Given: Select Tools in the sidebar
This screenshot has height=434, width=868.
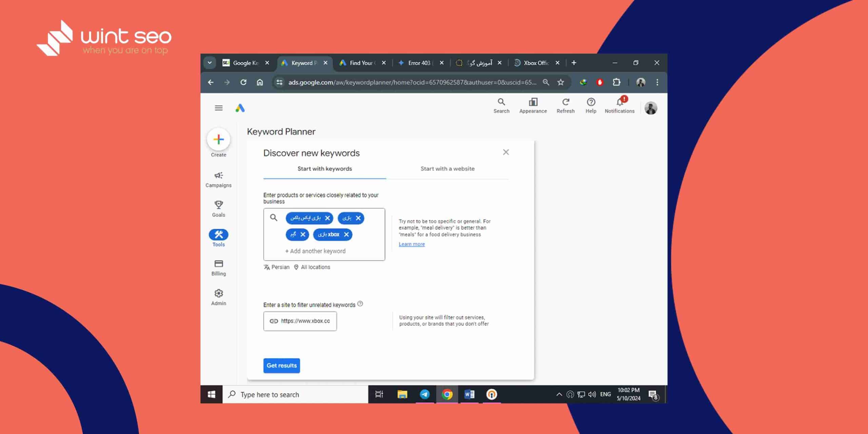Looking at the screenshot, I should point(219,238).
